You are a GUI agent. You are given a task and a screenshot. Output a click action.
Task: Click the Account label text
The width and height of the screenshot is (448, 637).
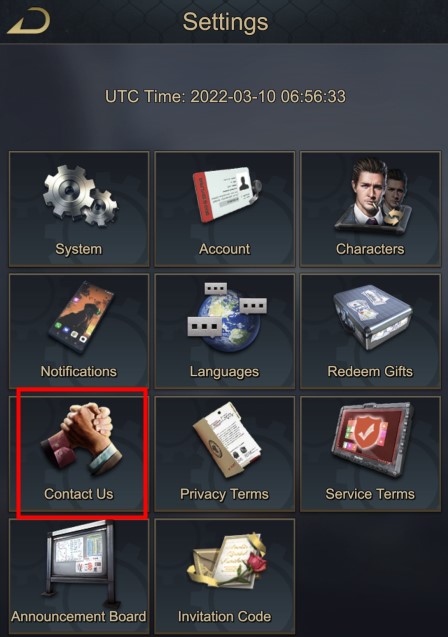(x=224, y=249)
